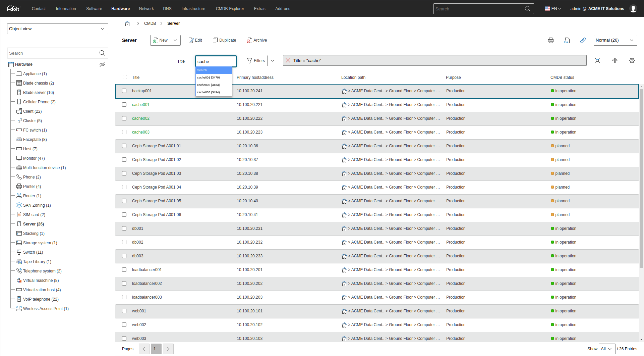
Task: Click the Duplicate button
Action: pos(224,40)
